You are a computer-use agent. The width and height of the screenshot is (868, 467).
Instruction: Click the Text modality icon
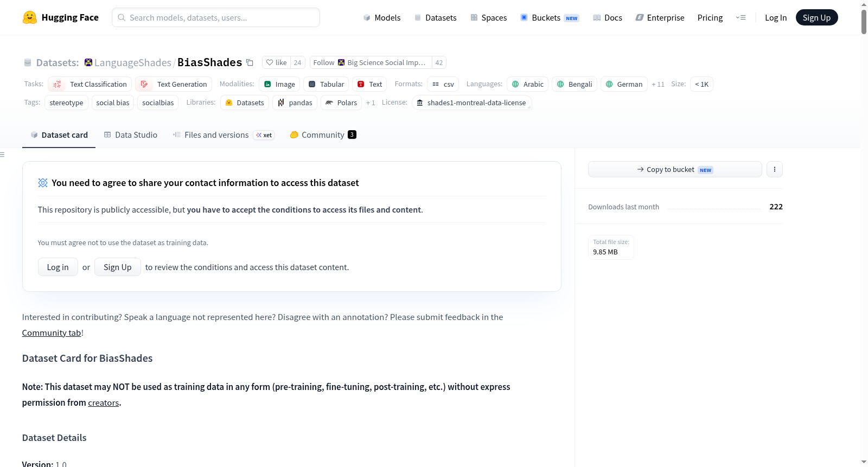click(x=361, y=84)
